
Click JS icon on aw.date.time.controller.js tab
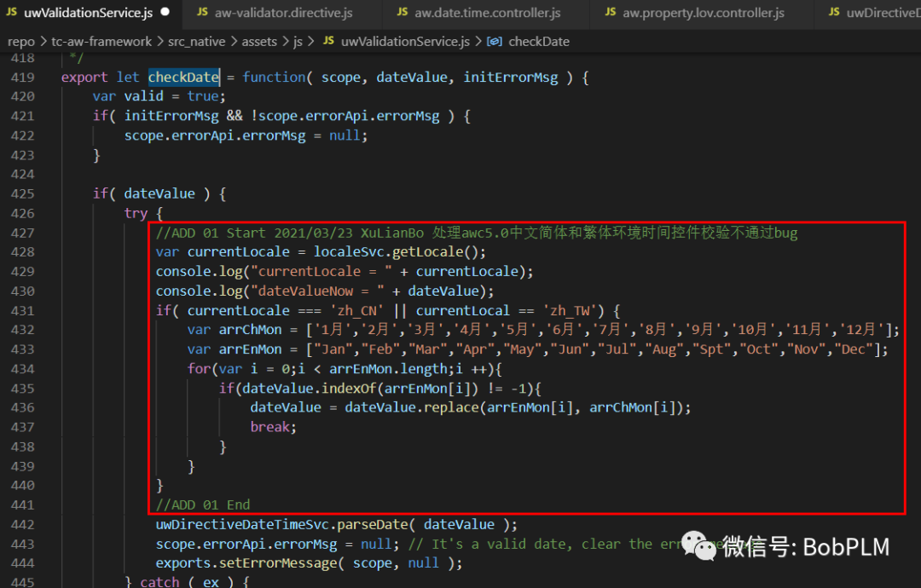tap(403, 12)
